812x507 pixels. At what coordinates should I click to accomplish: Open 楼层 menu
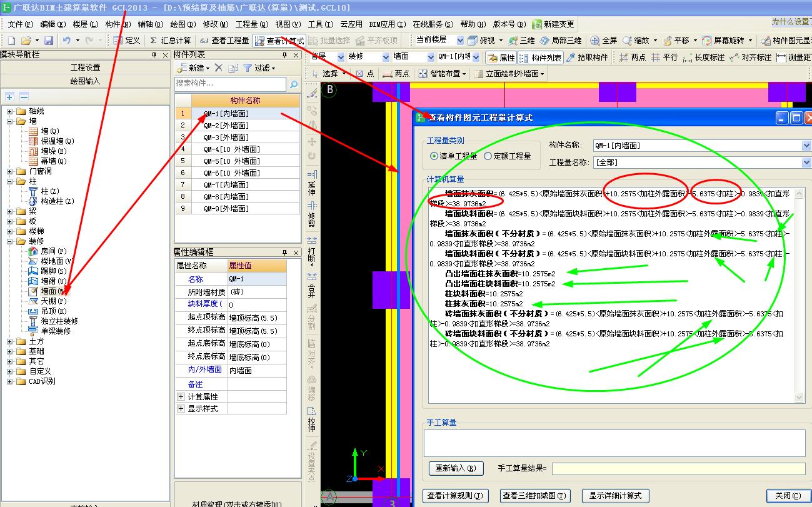85,24
